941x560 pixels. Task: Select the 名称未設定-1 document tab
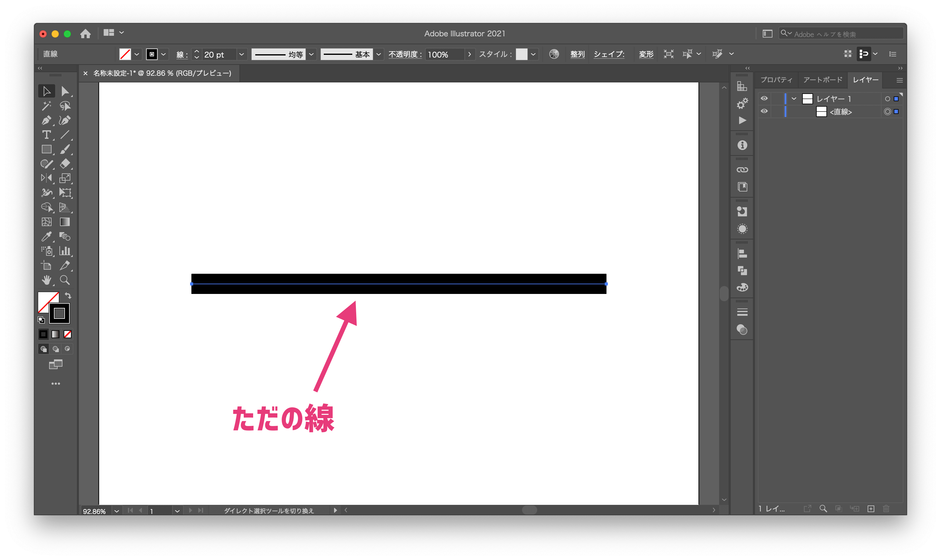pyautogui.click(x=162, y=73)
